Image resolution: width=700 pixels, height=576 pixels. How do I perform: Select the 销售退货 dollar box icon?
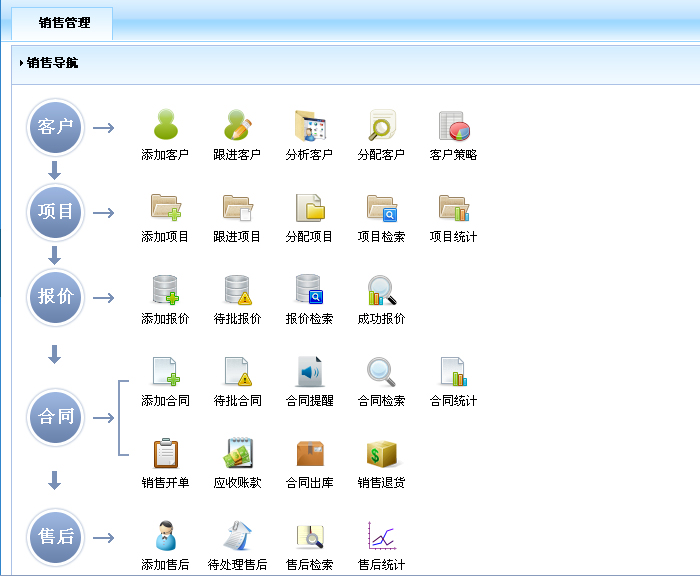(x=381, y=453)
